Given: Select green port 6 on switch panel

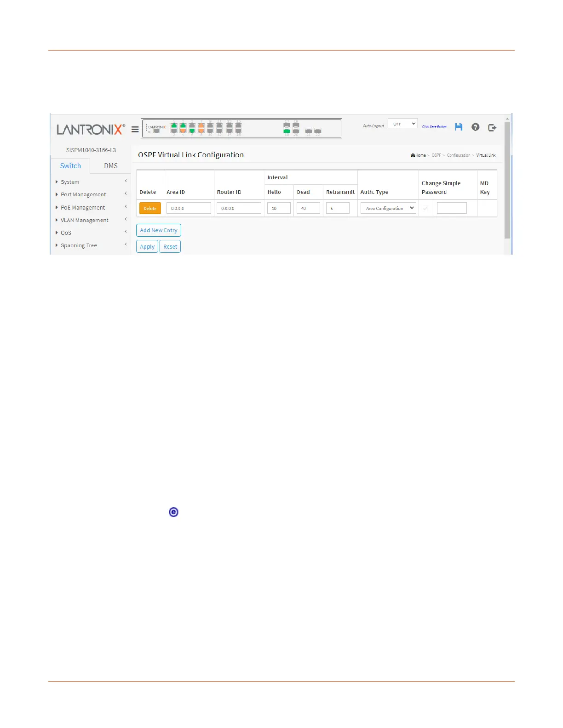Looking at the screenshot, I should click(192, 131).
